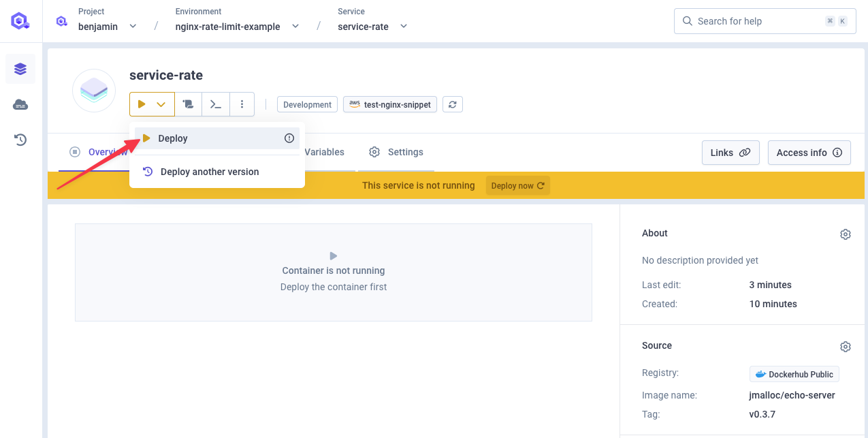Open the Links button
This screenshot has width=868, height=438.
[x=730, y=152]
